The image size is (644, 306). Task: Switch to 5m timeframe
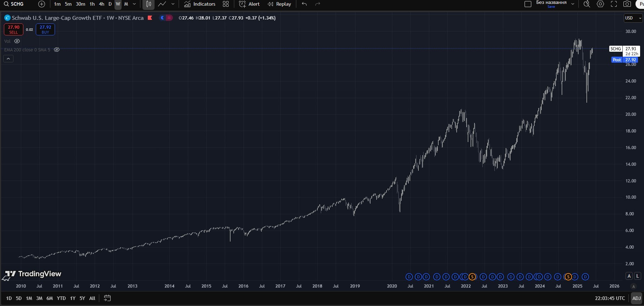point(68,4)
